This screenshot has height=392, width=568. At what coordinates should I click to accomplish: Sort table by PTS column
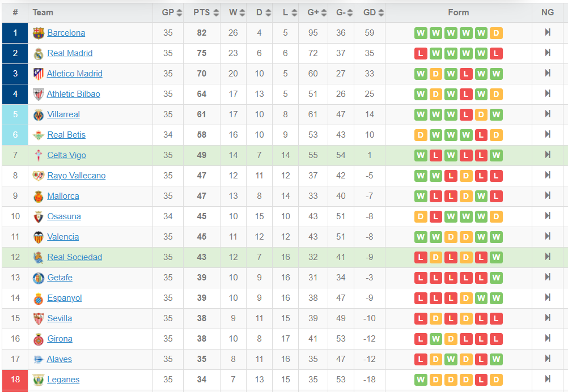206,12
